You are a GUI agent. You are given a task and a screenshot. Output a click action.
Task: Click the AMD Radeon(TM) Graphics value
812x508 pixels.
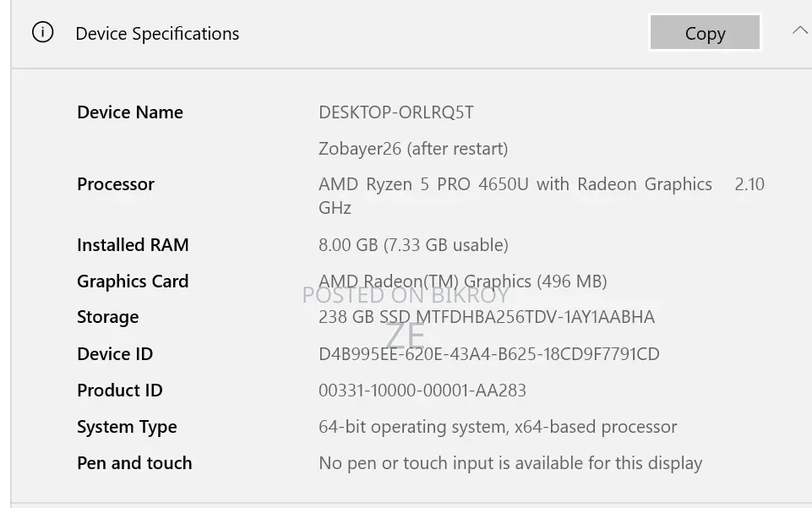coord(462,281)
